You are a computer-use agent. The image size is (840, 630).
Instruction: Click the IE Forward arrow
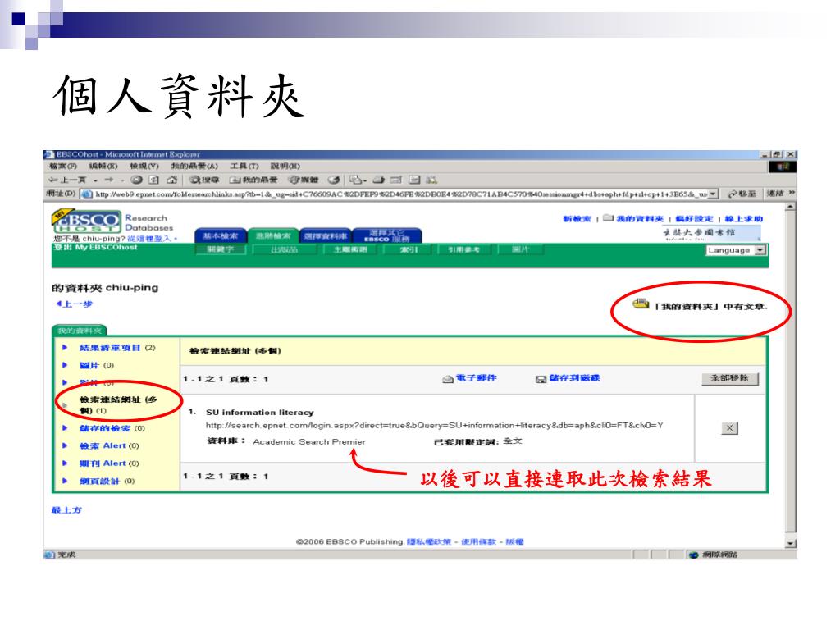pos(109,180)
